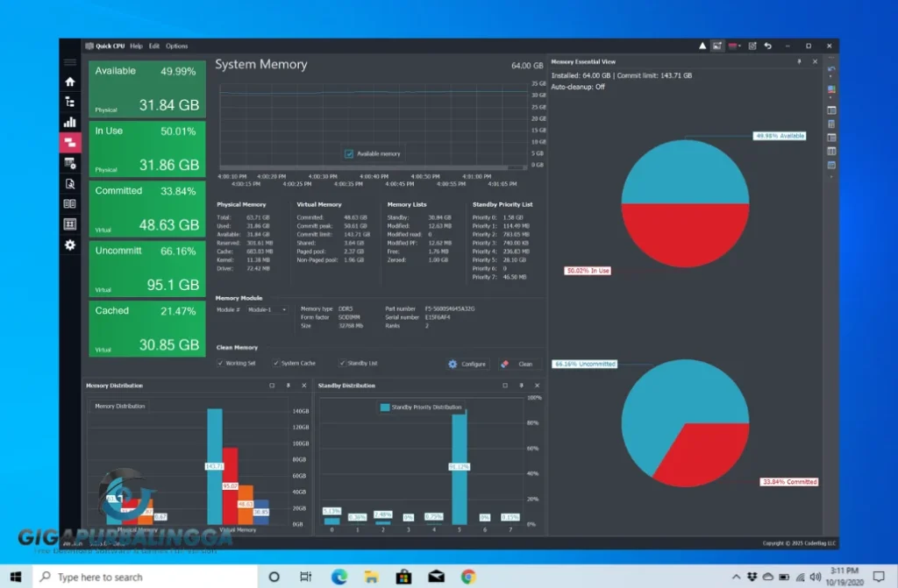
Task: Open the bar chart view in sidebar
Action: [70, 122]
